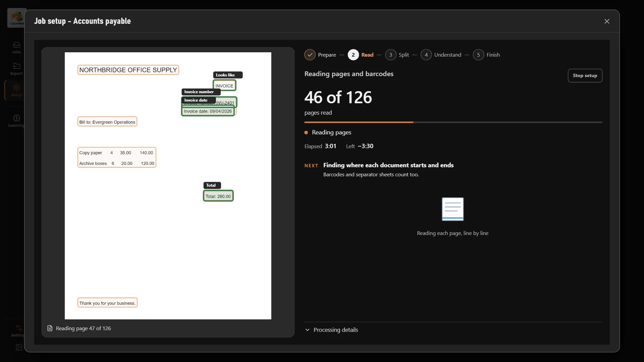Click the Left ~3:30 remaining time
This screenshot has width=644, height=362.
pos(365,146)
